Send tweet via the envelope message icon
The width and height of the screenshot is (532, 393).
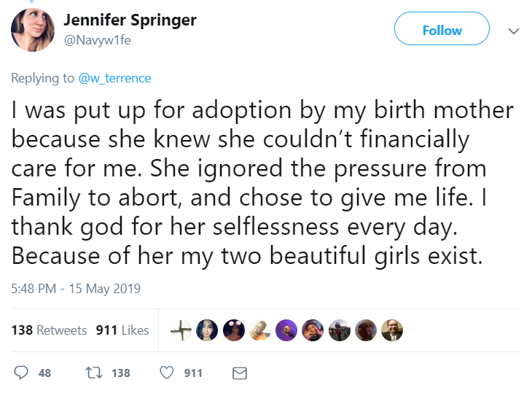coord(239,373)
